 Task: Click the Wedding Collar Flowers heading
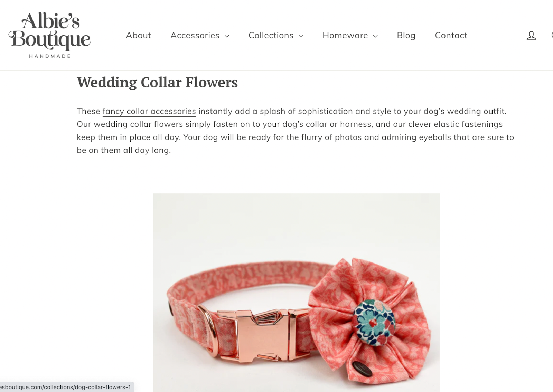click(157, 82)
